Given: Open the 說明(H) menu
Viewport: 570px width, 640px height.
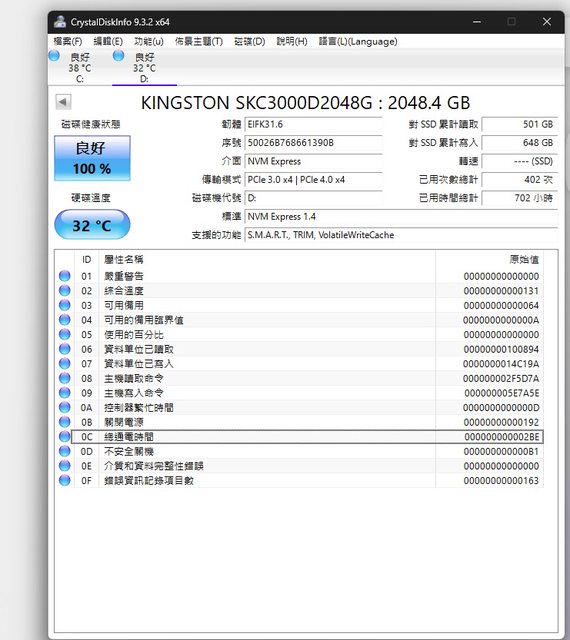Looking at the screenshot, I should click(x=292, y=41).
